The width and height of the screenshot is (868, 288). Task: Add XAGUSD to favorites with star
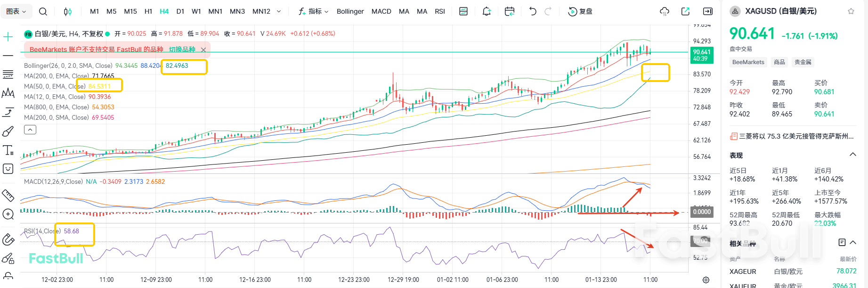coord(851,11)
